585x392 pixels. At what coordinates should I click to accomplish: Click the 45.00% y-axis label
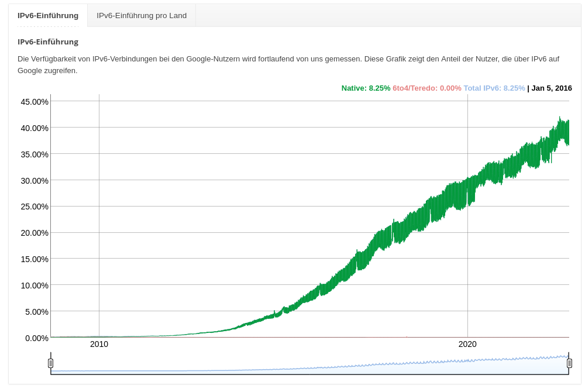point(35,102)
